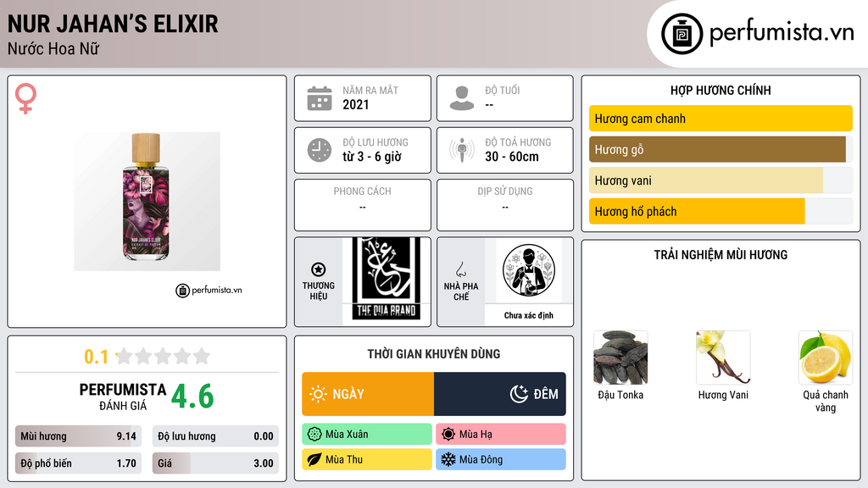
Task: Select the Ngày daytime block
Action: 368,394
